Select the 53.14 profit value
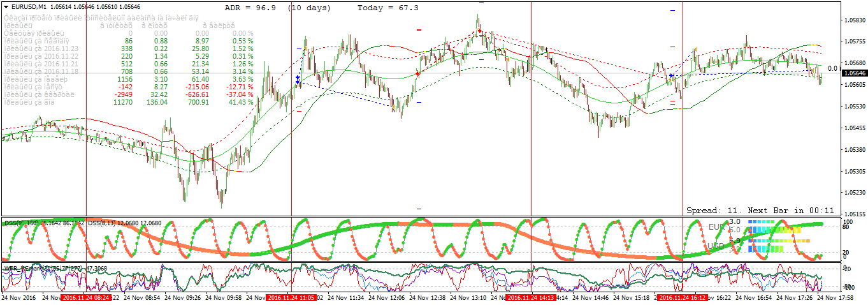The height and width of the screenshot is (305, 868). point(199,71)
